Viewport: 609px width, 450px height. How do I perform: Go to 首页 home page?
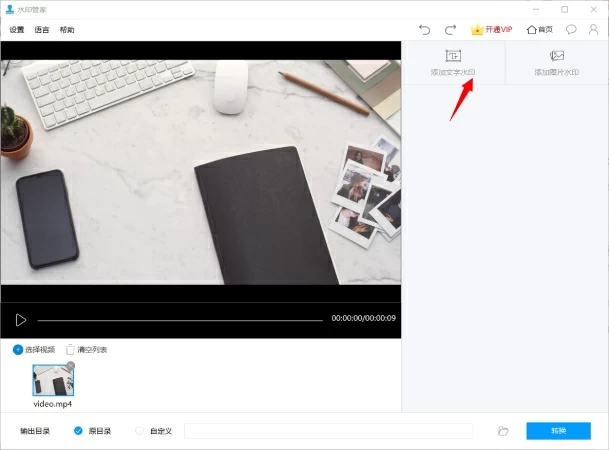(539, 30)
